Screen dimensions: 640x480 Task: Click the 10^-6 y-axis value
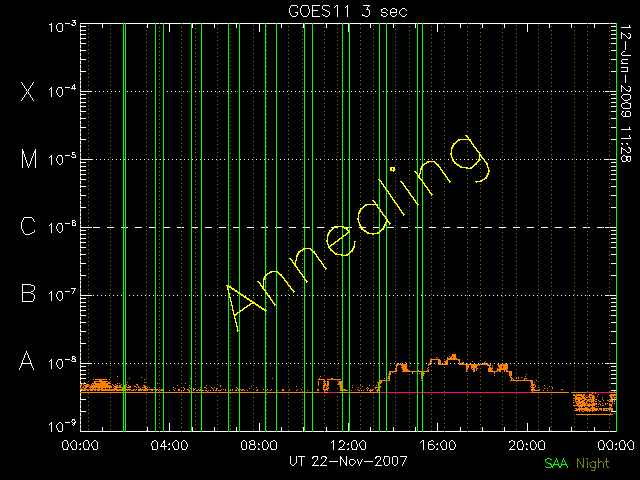62,227
